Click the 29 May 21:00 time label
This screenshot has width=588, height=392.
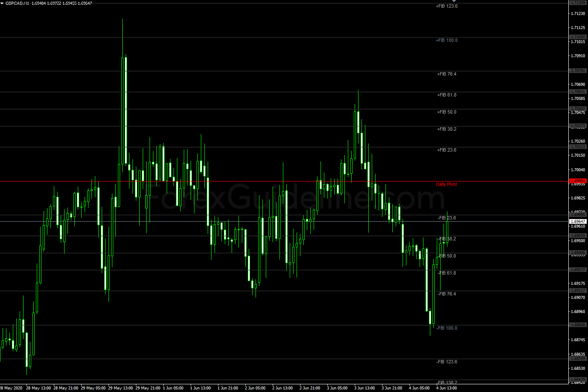click(148, 388)
